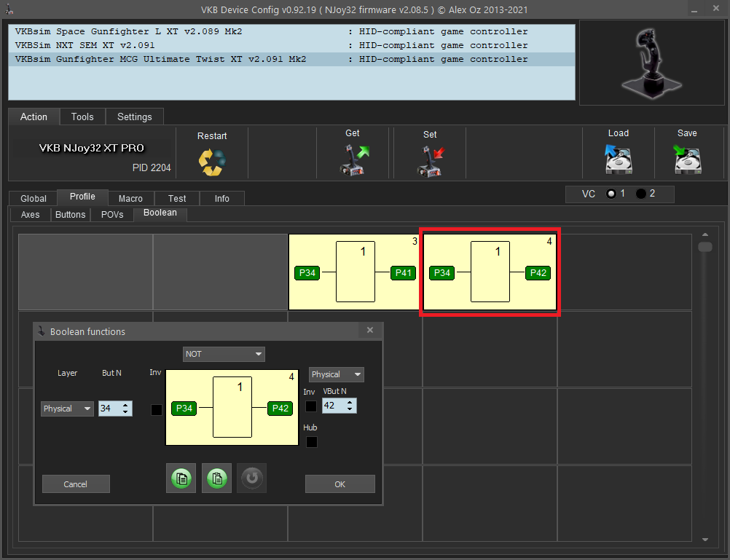Switch to the Global tab
The image size is (730, 560).
click(34, 198)
